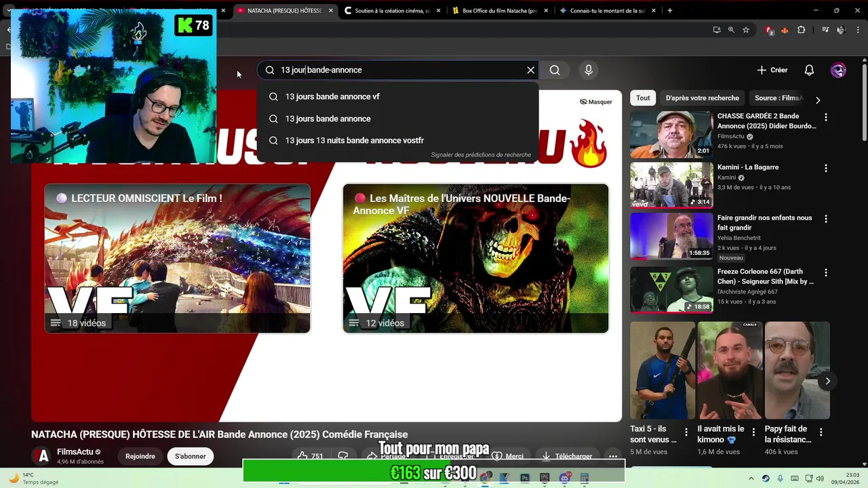Show next Shorts with arrow button
The image size is (868, 488).
(827, 381)
